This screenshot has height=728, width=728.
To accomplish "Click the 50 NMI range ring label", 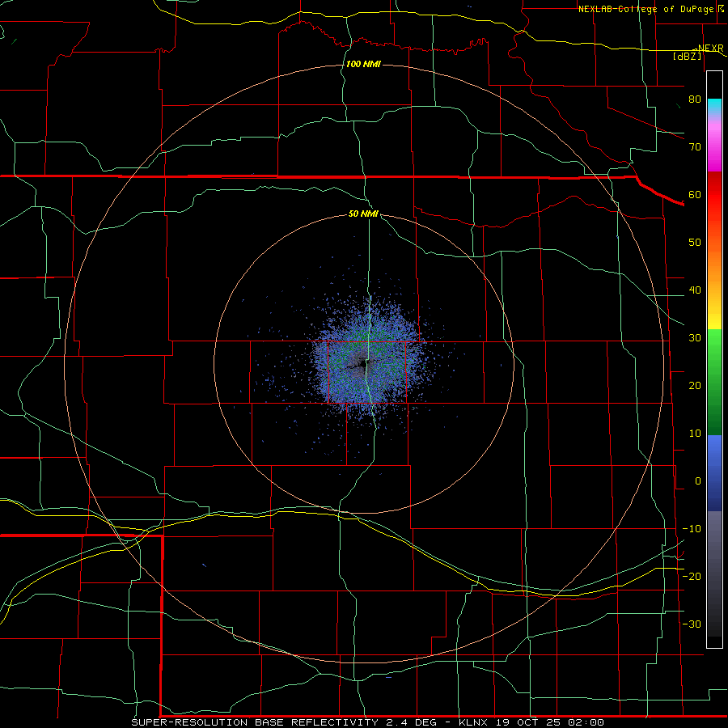I will click(x=363, y=214).
